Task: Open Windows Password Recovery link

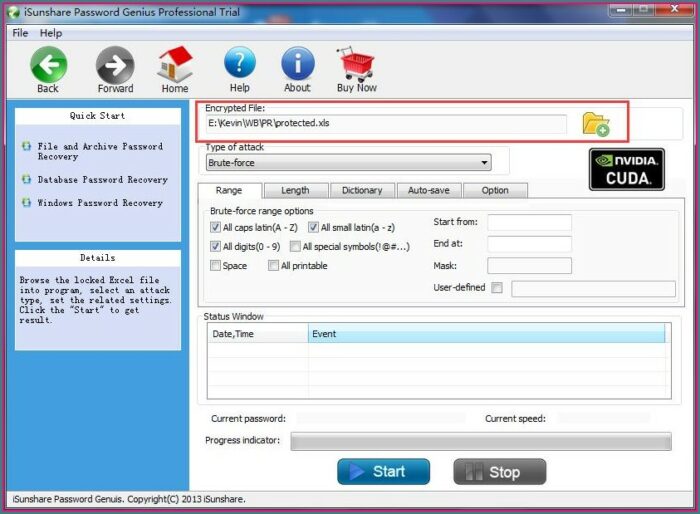Action: pyautogui.click(x=100, y=203)
